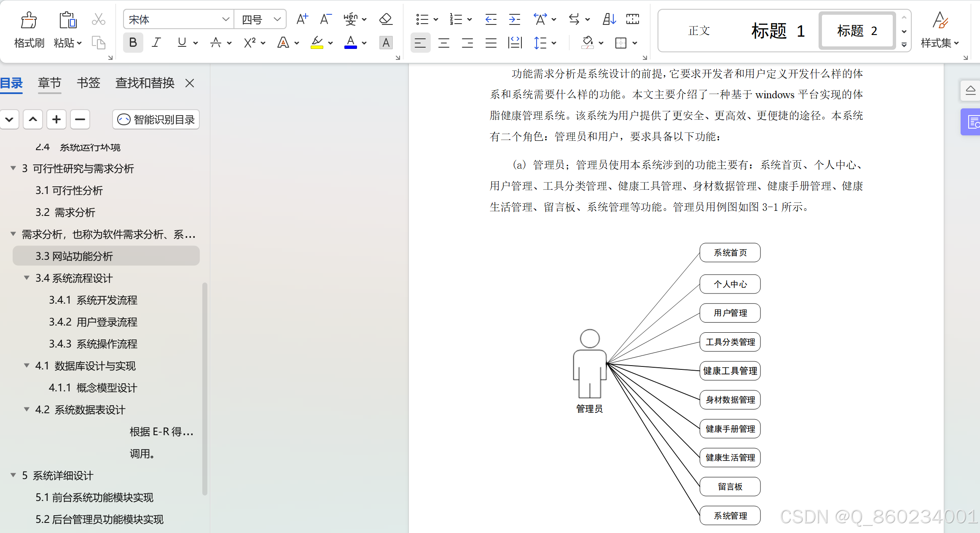Select the 标题 2 style
This screenshot has width=980, height=533.
(x=856, y=30)
